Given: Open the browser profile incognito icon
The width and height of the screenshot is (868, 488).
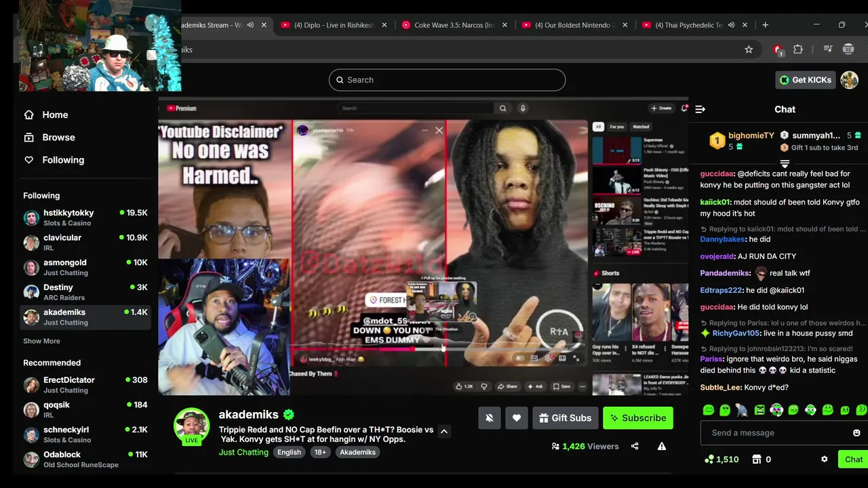Looking at the screenshot, I should (848, 49).
